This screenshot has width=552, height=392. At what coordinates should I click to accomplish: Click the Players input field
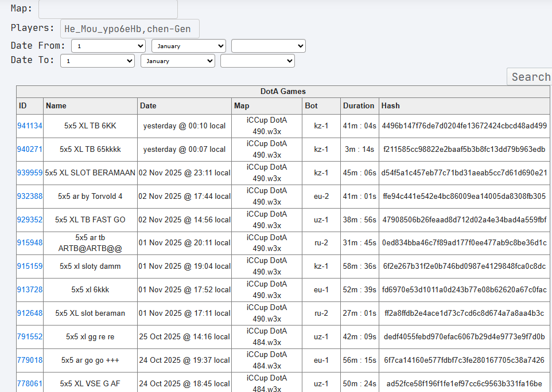pyautogui.click(x=130, y=29)
